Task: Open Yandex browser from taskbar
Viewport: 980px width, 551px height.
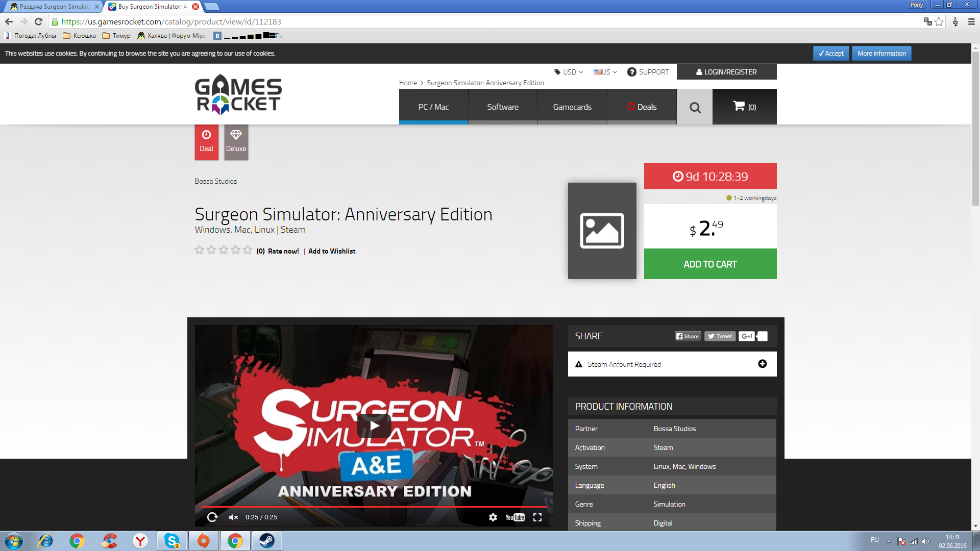Action: pos(140,541)
